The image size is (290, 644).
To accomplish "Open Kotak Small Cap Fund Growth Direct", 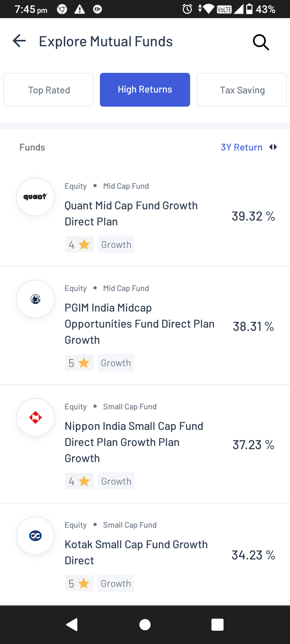I will [x=136, y=552].
